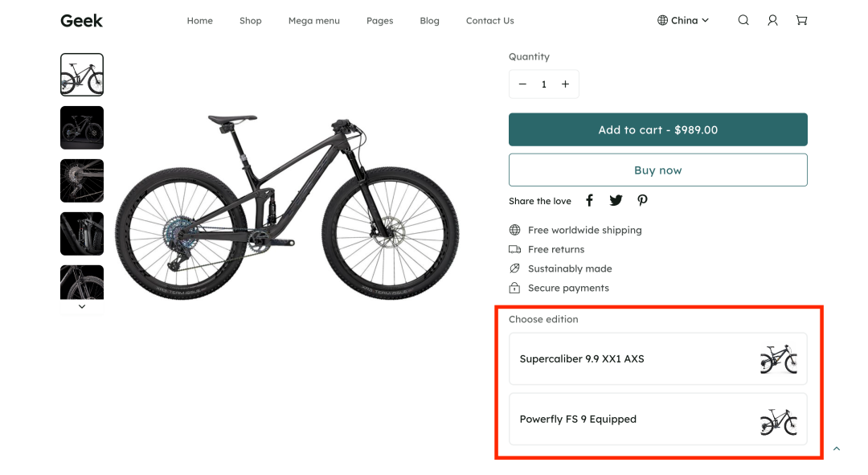Select the second bike thumbnail image
Viewport: 868px width, 475px height.
pos(82,128)
